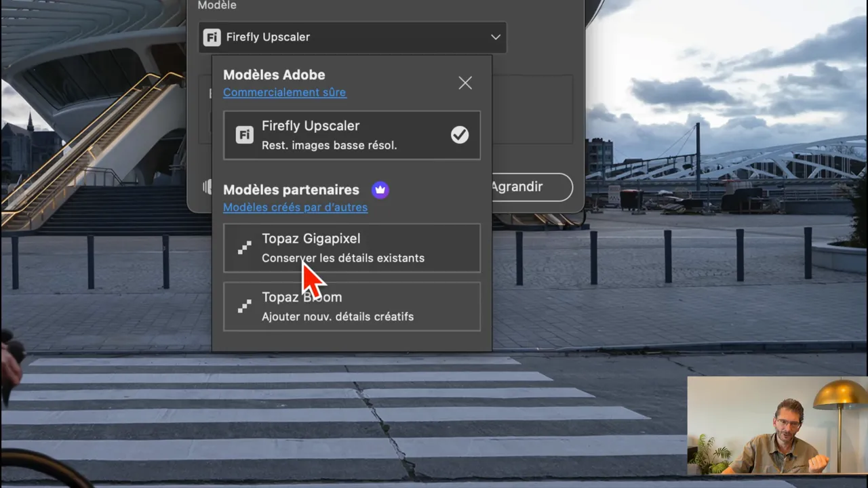Click the Fi icon in the Modèle field

coord(212,37)
